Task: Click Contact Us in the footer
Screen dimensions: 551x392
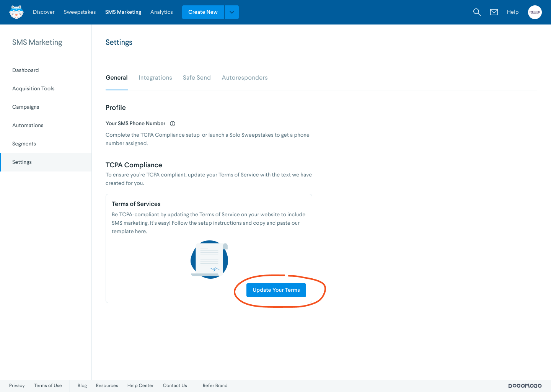Action: [x=175, y=385]
